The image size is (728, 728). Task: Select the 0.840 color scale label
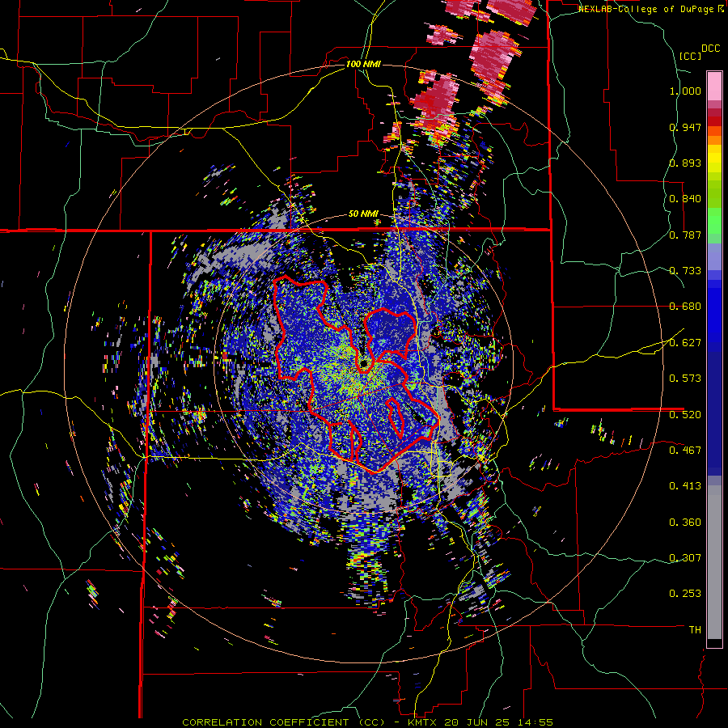pyautogui.click(x=685, y=199)
